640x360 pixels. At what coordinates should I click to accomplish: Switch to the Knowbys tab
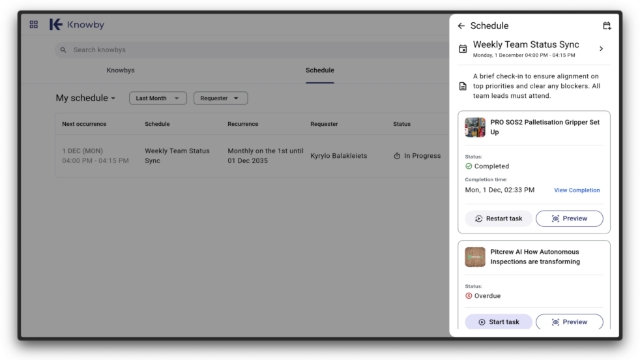coord(120,70)
